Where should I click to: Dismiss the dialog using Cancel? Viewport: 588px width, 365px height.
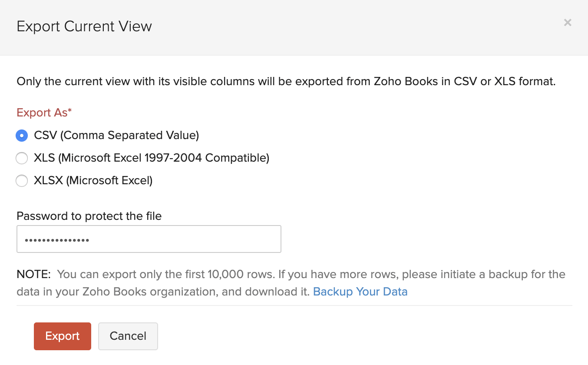[x=128, y=336]
